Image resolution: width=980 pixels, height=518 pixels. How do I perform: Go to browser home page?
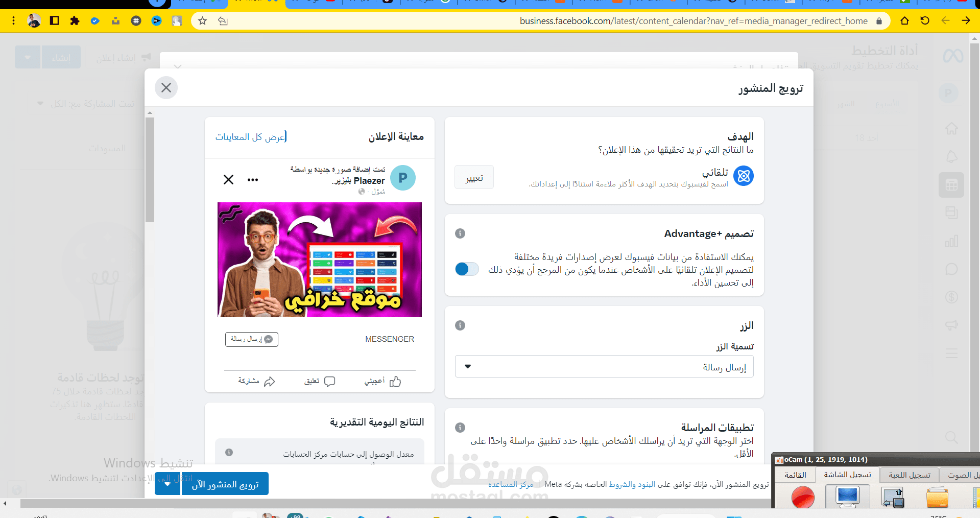[904, 21]
